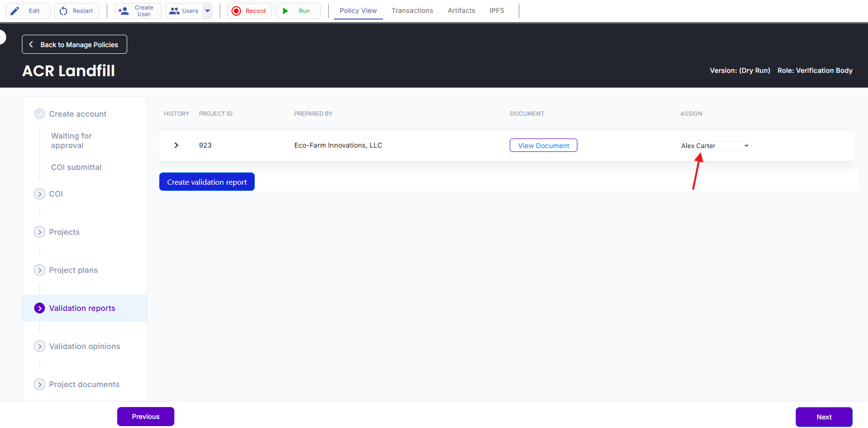Expand the Project plans step
This screenshot has width=868, height=428.
point(40,270)
